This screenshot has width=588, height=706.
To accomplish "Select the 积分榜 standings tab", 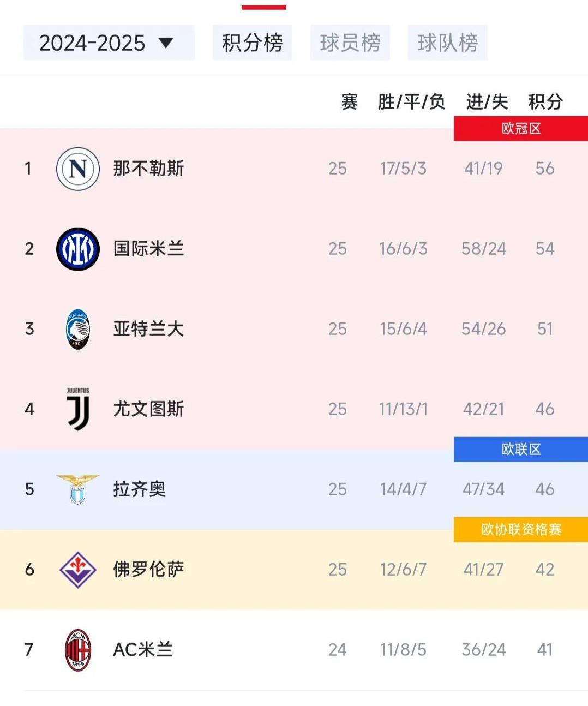I will point(252,43).
